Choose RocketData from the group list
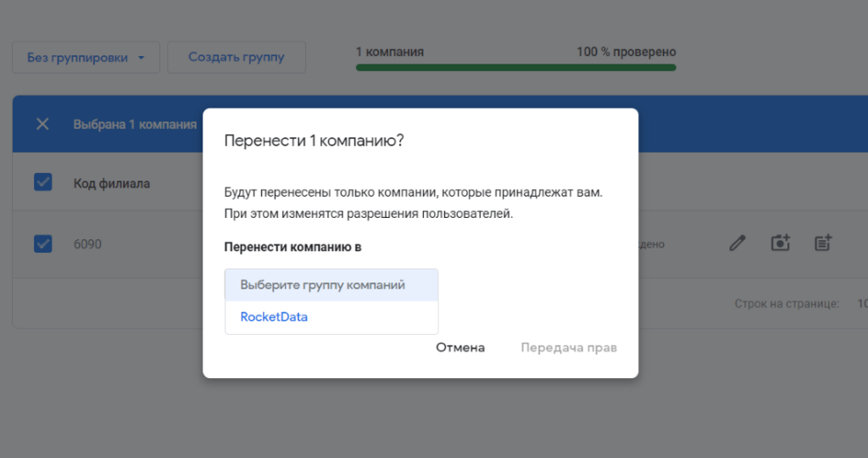 [x=274, y=317]
